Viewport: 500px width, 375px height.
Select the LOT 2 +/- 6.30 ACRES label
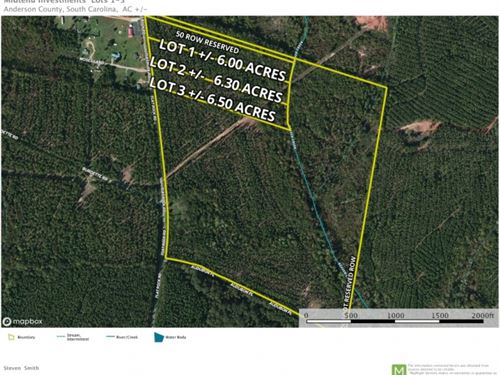coord(216,80)
